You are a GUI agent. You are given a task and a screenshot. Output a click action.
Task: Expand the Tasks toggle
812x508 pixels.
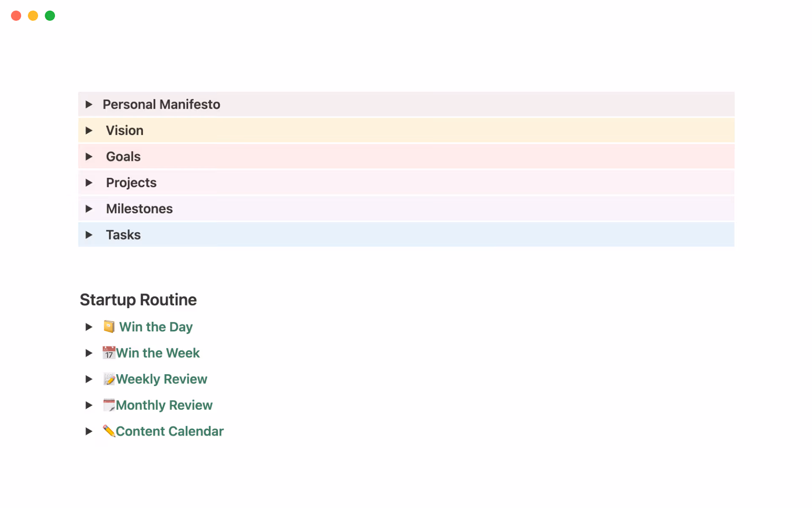pyautogui.click(x=89, y=235)
